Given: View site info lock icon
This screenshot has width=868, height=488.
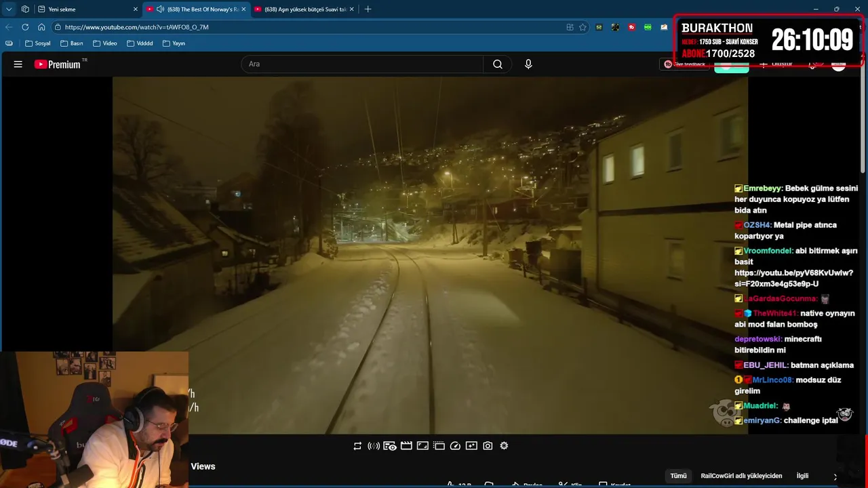Looking at the screenshot, I should click(58, 27).
